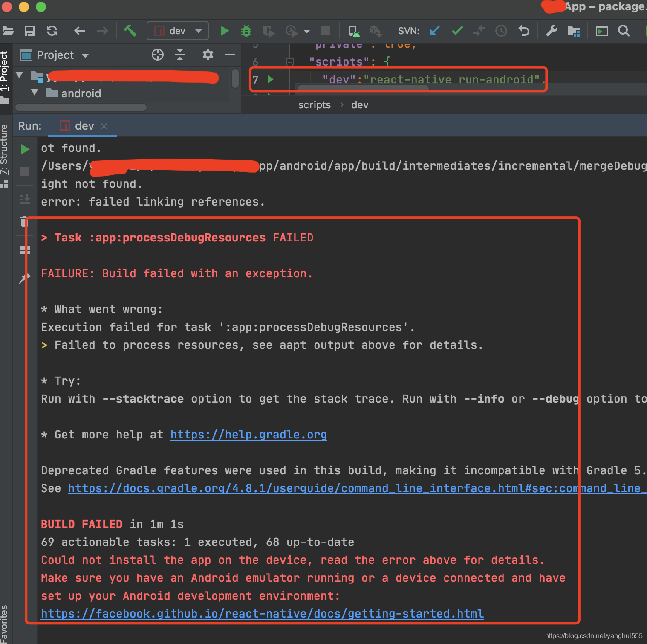Toggle scroll to end in console
The image size is (647, 644).
click(x=25, y=199)
